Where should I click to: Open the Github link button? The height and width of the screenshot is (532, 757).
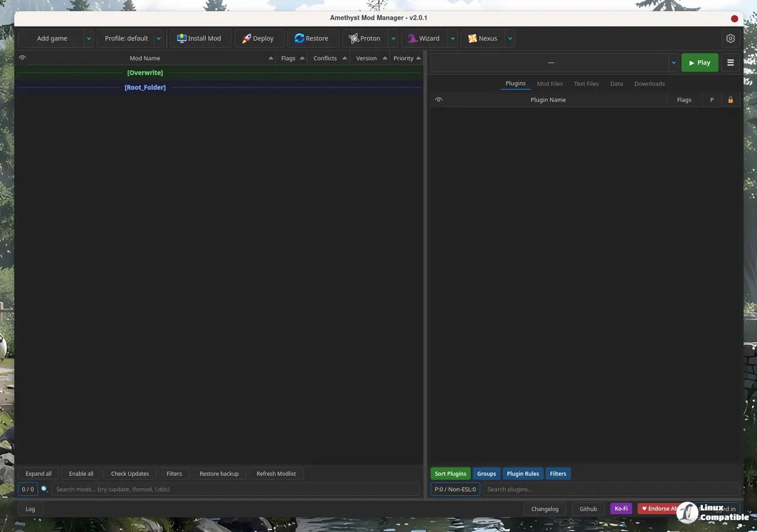(588, 509)
